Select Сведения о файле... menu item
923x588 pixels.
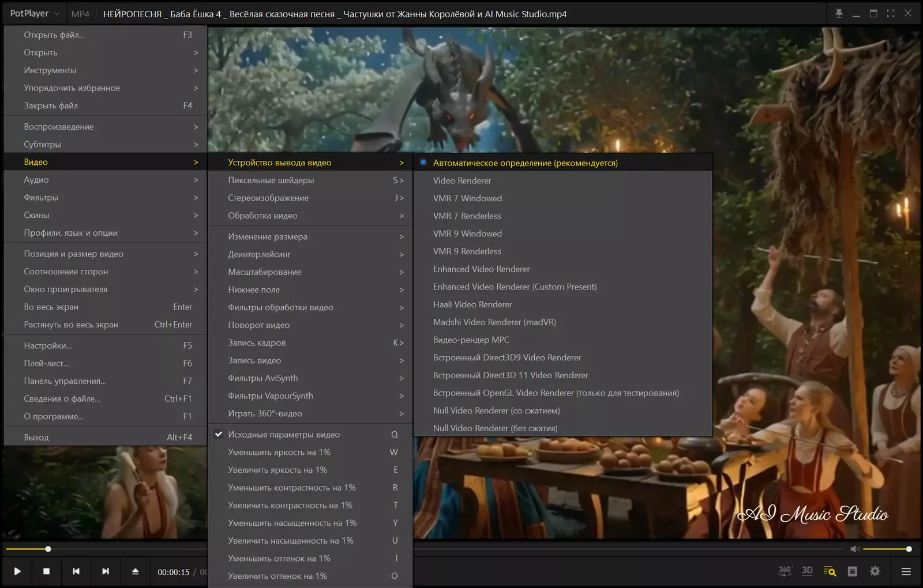coord(106,398)
